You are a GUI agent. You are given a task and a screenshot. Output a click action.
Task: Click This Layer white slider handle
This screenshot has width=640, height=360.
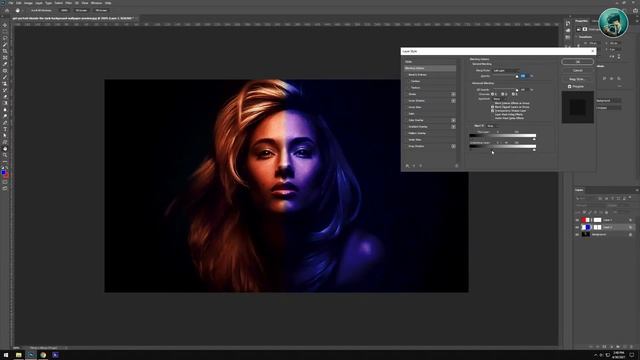pos(534,139)
